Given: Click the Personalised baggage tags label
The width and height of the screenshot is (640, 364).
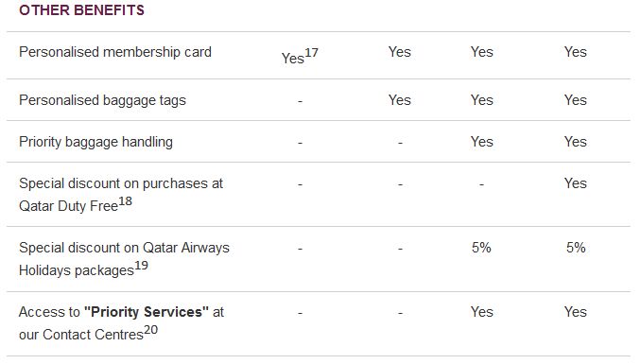Looking at the screenshot, I should point(102,100).
